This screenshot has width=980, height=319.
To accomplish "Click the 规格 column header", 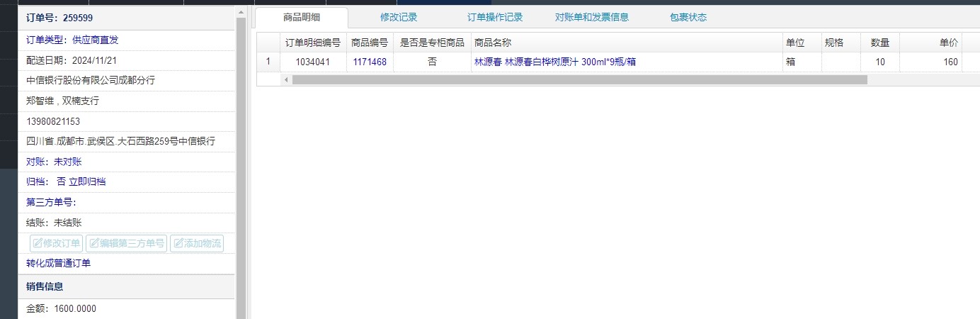I will point(841,43).
